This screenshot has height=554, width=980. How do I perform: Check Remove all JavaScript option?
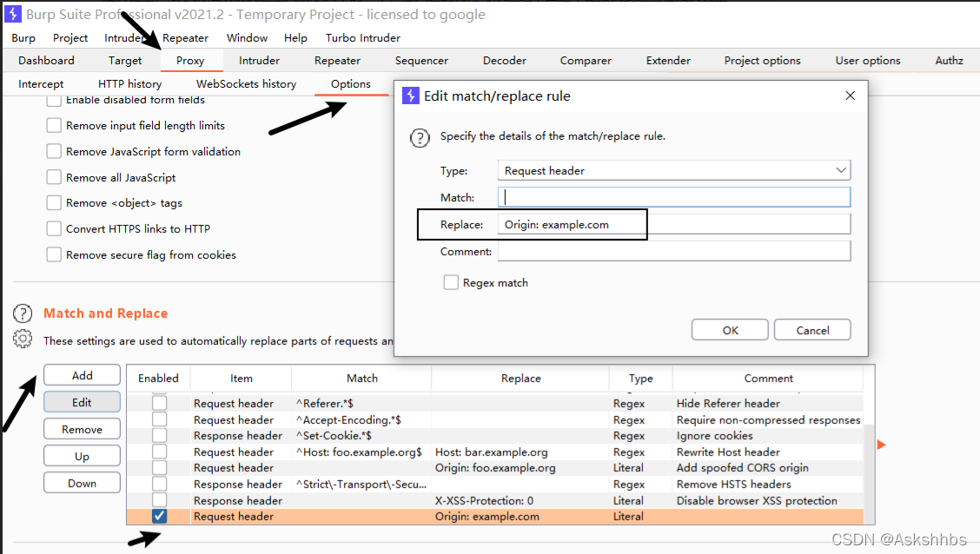[54, 177]
